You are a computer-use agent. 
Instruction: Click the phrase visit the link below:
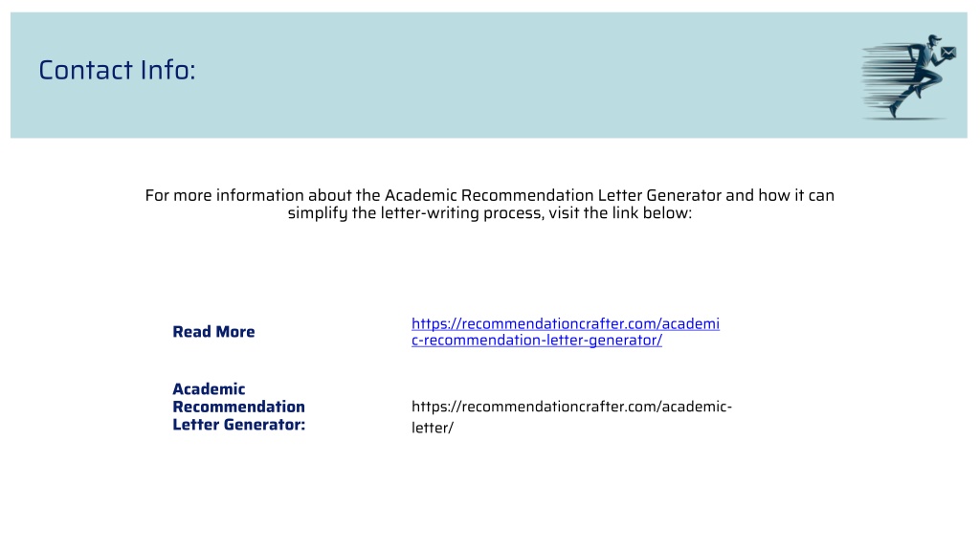[620, 213]
